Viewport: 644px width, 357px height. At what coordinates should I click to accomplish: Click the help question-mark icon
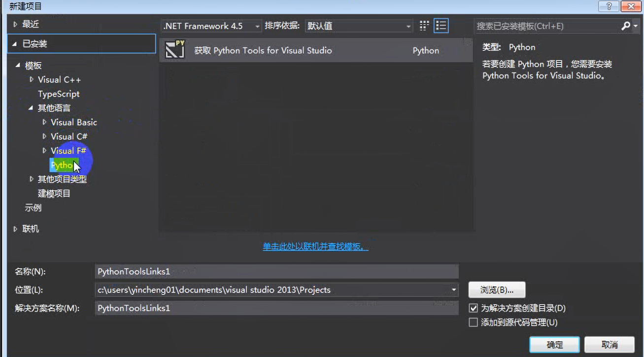pos(608,6)
